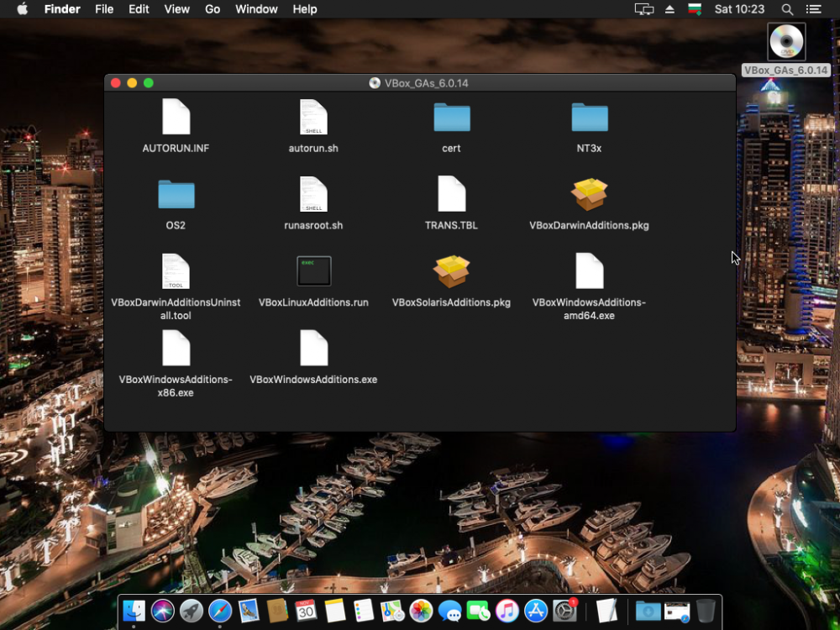Image resolution: width=840 pixels, height=630 pixels.
Task: Click the eject icon in the menu bar
Action: pos(669,9)
